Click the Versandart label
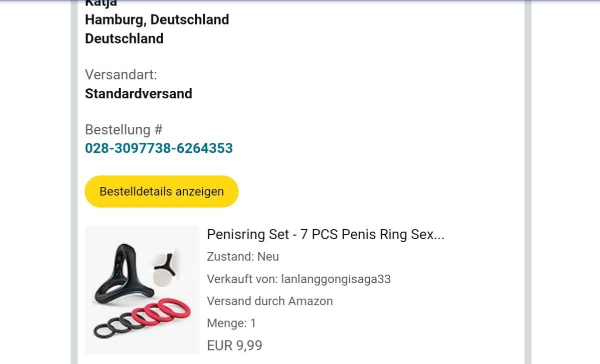 pos(121,75)
